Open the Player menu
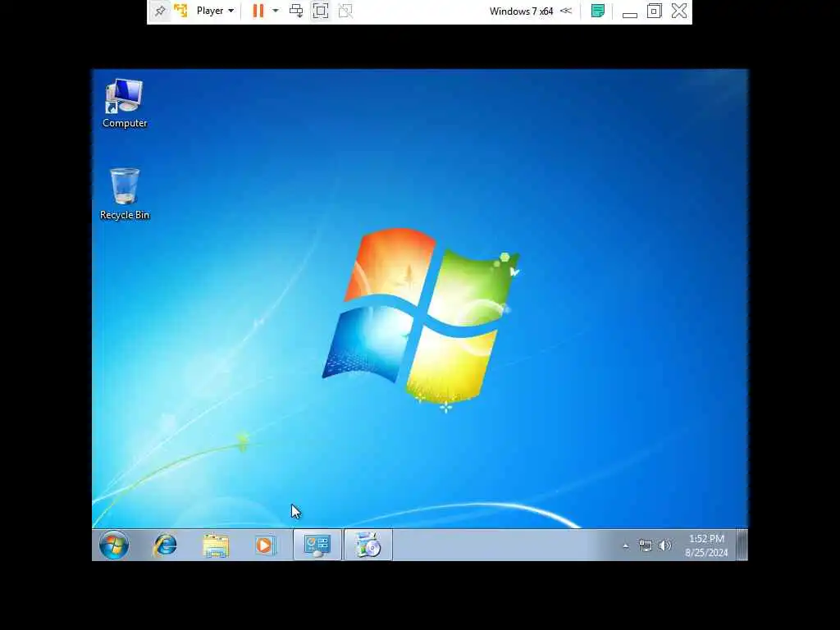 pos(216,11)
